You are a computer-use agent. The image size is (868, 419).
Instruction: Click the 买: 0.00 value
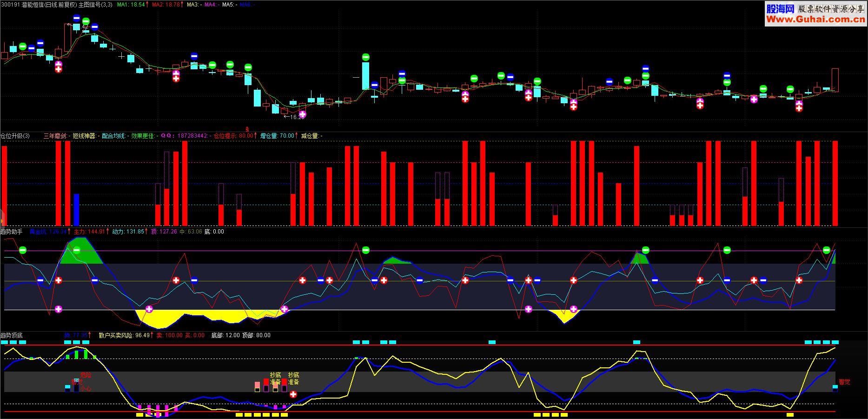(195, 335)
